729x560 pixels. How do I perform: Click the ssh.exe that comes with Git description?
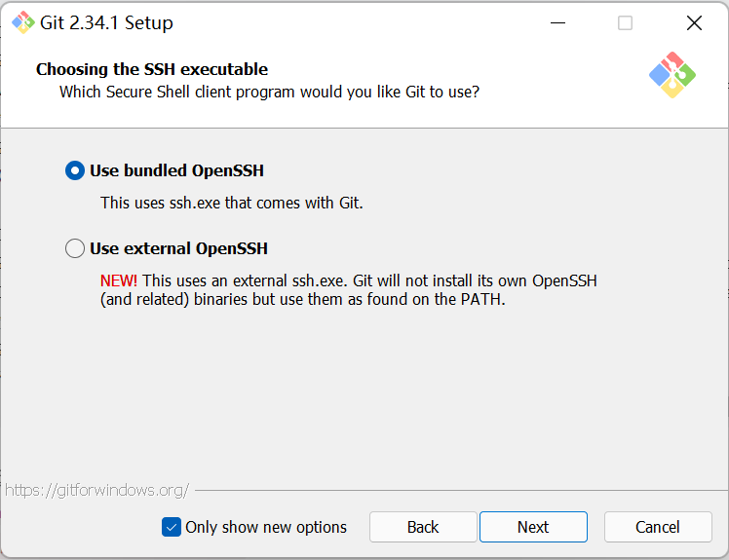[232, 204]
